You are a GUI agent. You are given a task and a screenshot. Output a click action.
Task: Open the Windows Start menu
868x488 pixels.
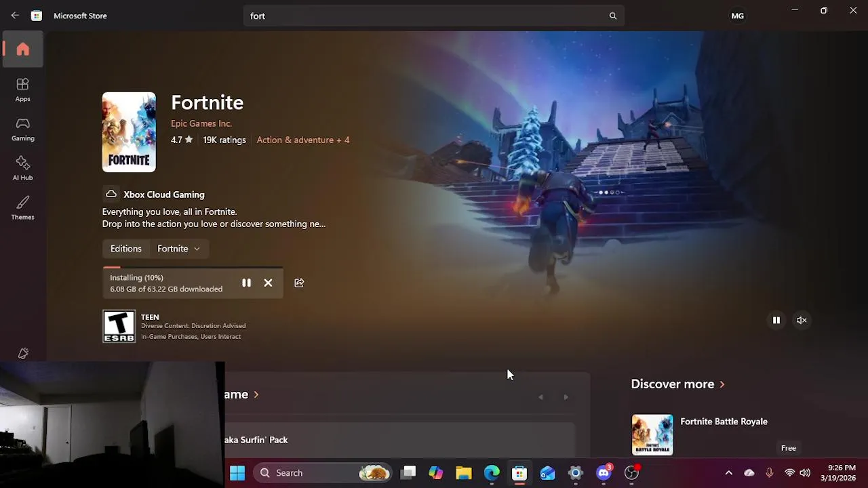(x=237, y=472)
